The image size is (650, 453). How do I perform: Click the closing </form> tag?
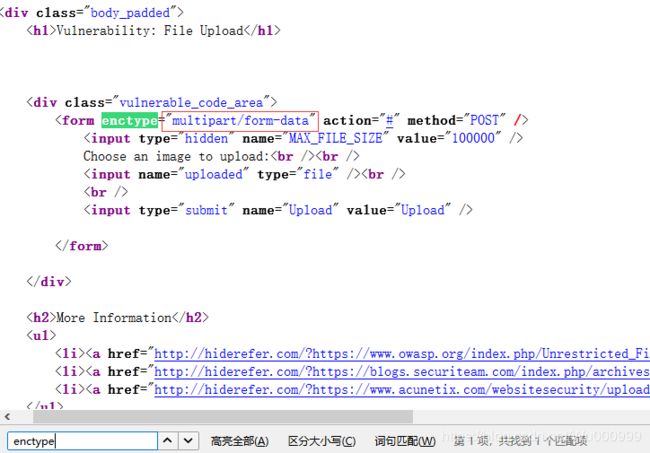pos(82,246)
